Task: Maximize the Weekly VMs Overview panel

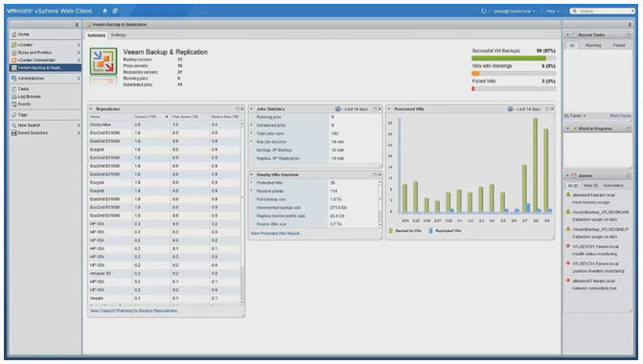Action: (x=375, y=175)
